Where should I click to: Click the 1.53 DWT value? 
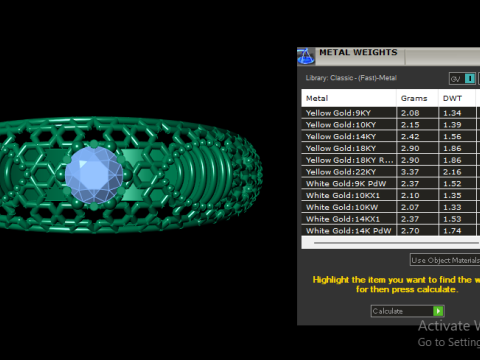[452, 219]
